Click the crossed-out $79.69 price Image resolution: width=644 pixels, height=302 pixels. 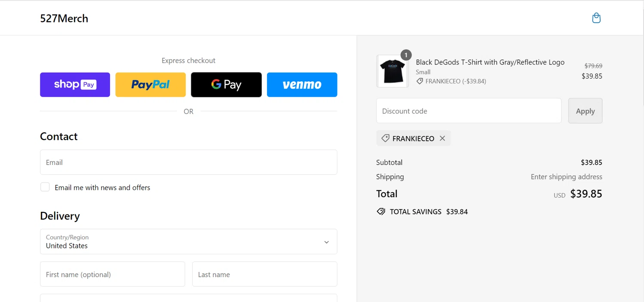593,66
